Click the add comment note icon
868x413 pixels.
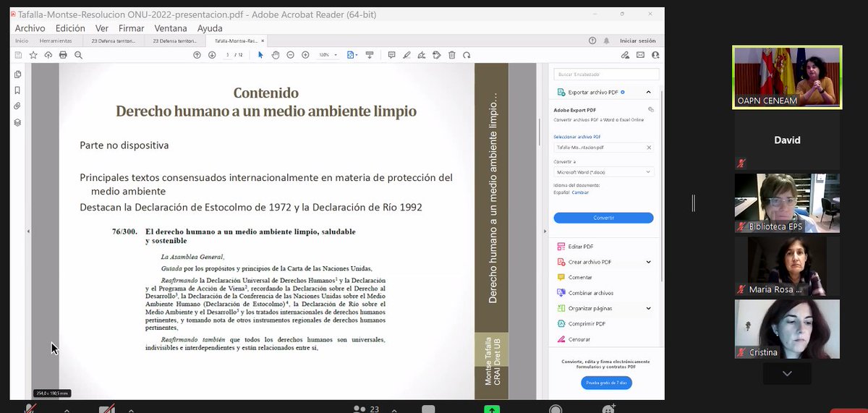click(x=391, y=55)
